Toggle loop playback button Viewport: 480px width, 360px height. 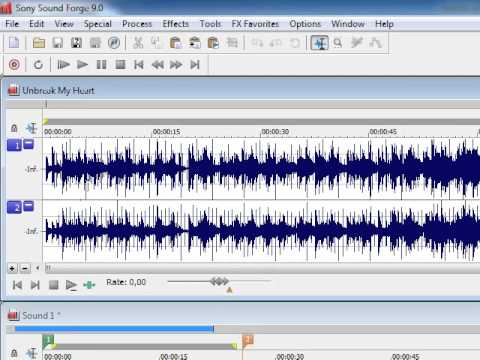[38, 64]
